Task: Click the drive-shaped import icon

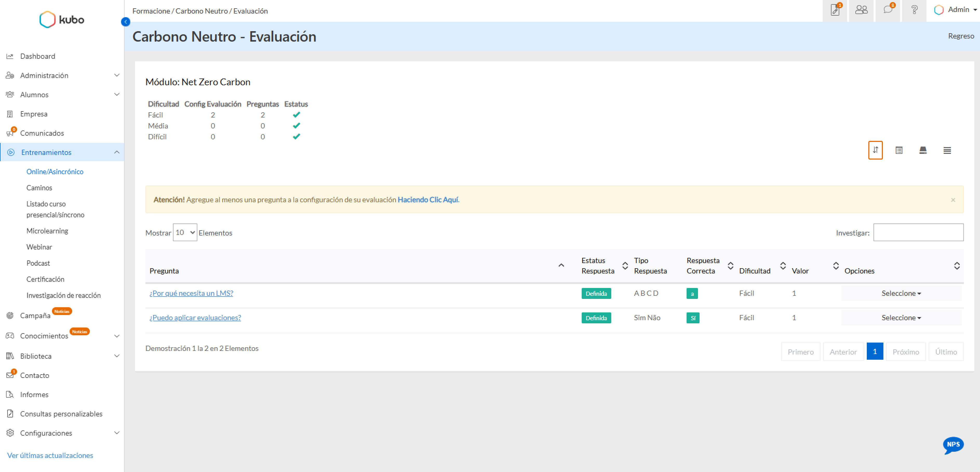Action: [x=923, y=150]
